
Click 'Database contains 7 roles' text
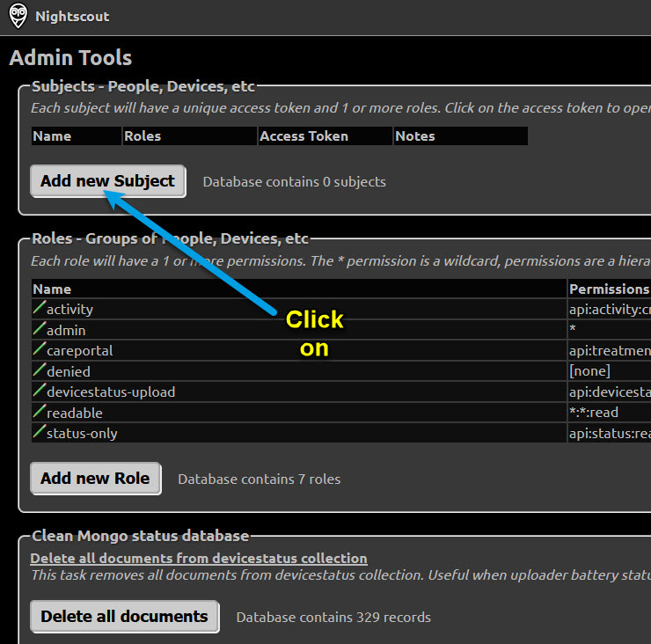[259, 479]
